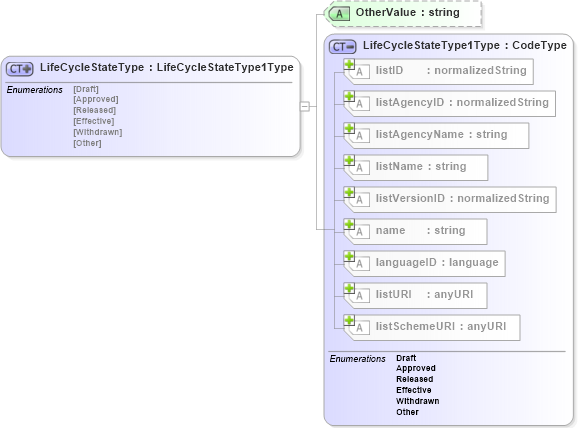The width and height of the screenshot is (578, 428).
Task: Select the name : string label
Action: click(420, 230)
